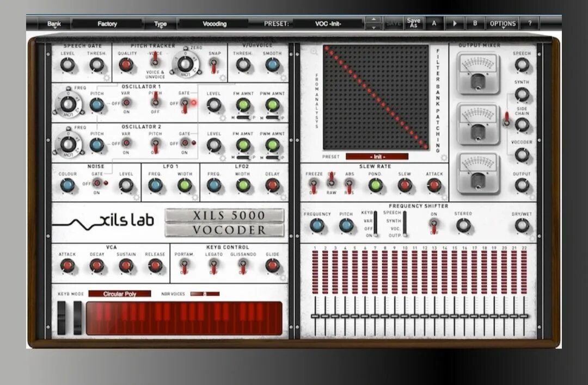Click the preset down arrow
Screen dimensions: 588x385
[x=373, y=27]
